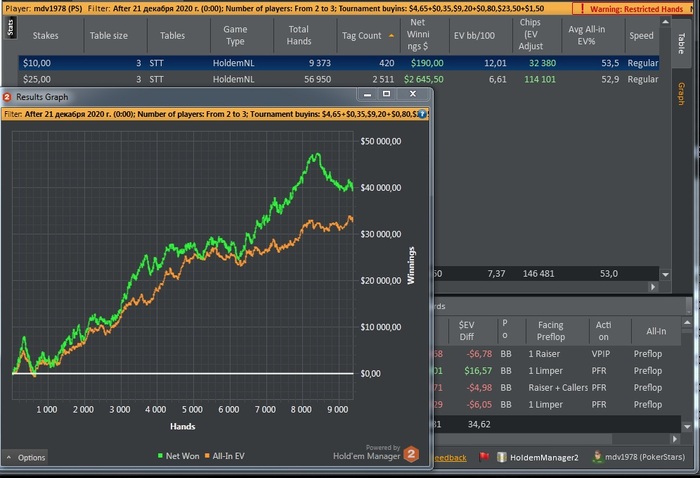Click the hands list scroll down arrow

coord(687,427)
